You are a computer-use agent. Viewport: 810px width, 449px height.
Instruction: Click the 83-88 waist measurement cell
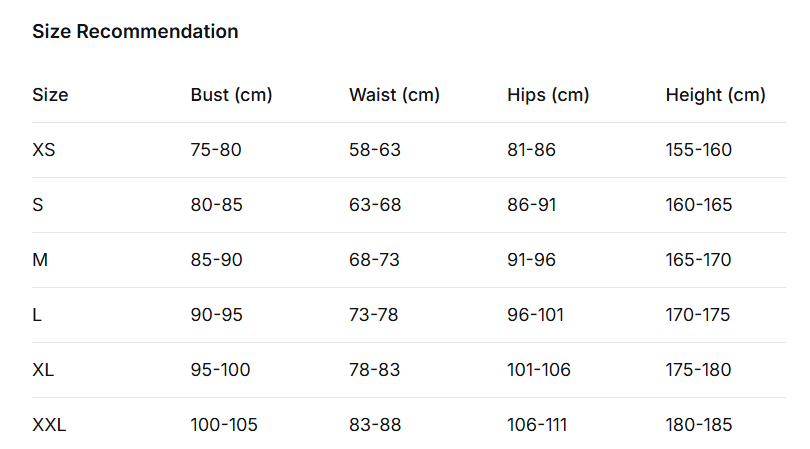tap(374, 425)
